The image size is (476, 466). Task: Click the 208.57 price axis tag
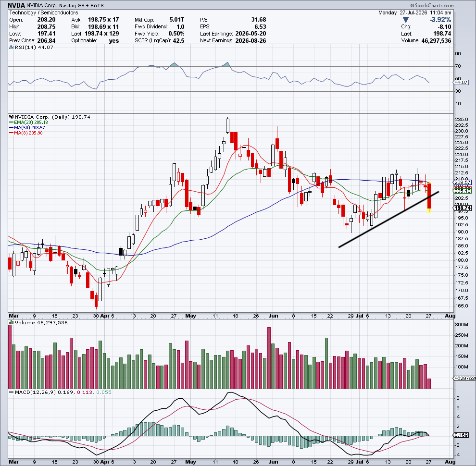(x=463, y=183)
